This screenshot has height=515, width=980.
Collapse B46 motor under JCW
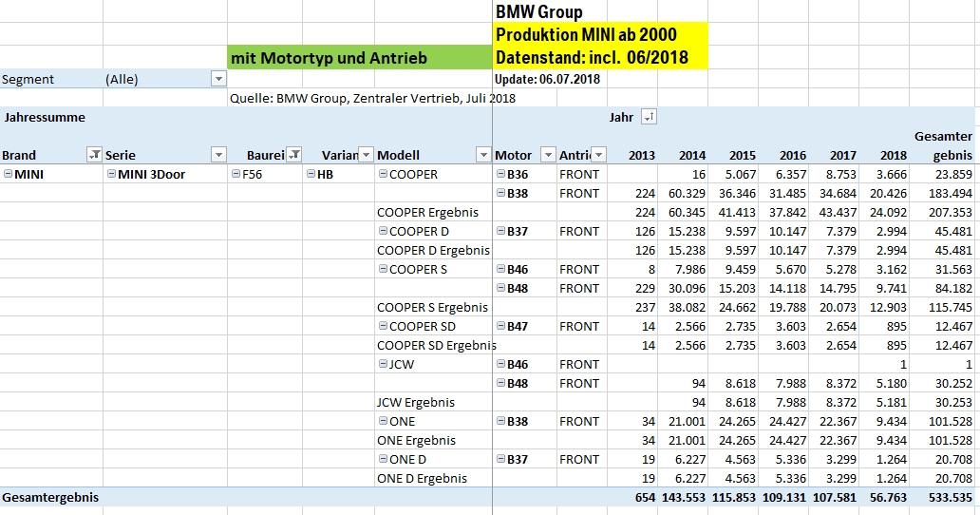pos(500,364)
